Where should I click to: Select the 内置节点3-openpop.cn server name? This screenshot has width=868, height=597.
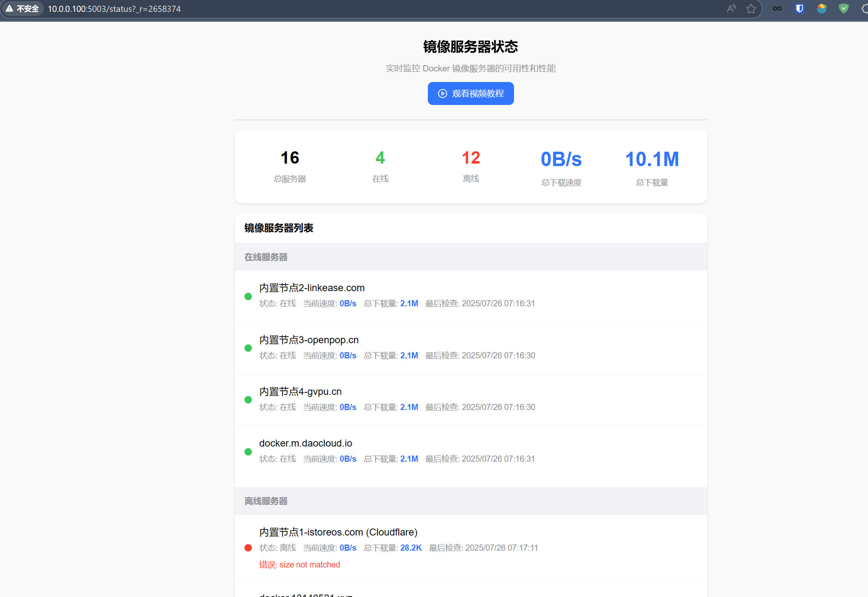(x=309, y=340)
